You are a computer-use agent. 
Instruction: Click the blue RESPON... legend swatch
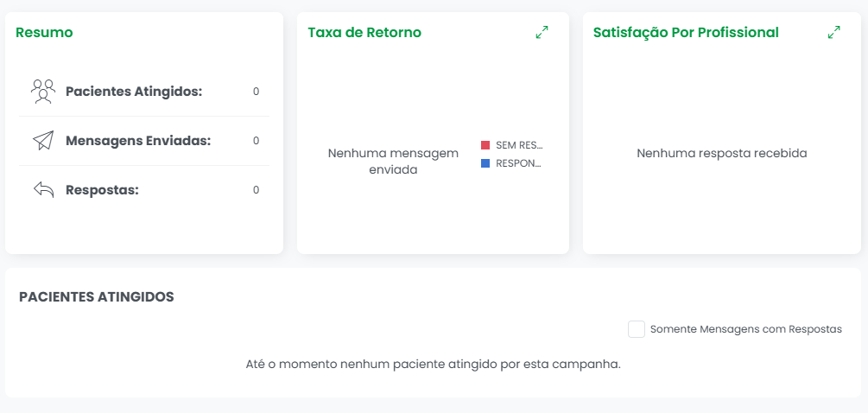point(485,163)
